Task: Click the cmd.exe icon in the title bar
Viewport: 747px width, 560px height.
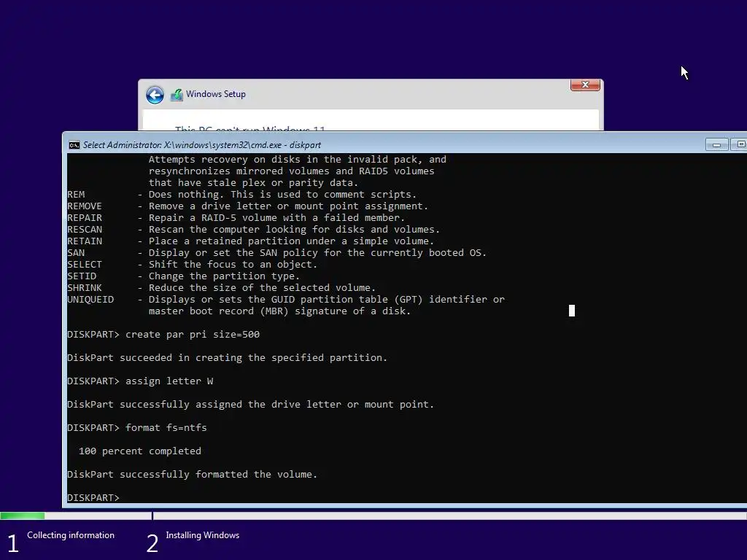Action: pos(74,145)
